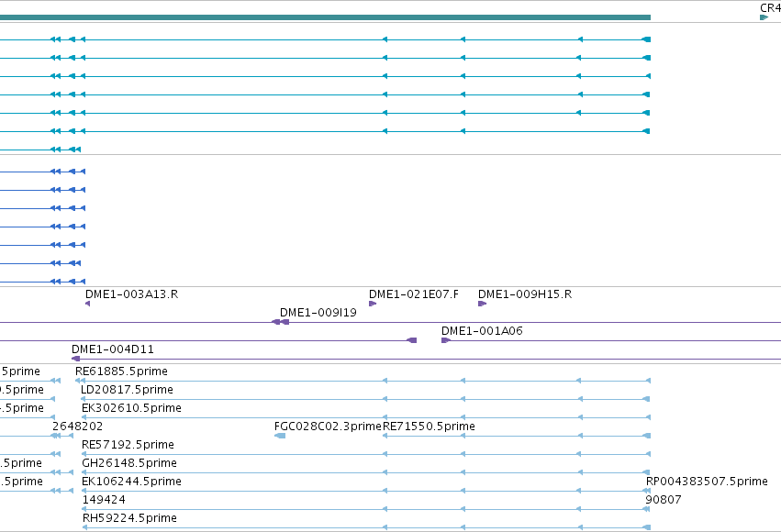Click EST GH26148.5prime

129,463
